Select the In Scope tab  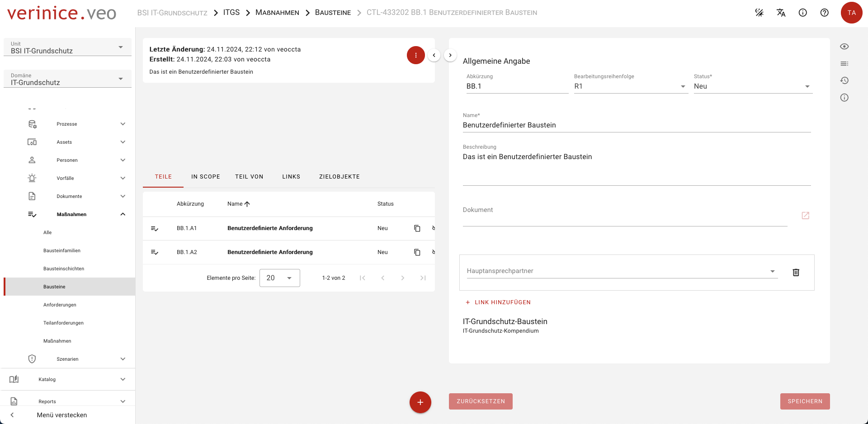(x=205, y=177)
